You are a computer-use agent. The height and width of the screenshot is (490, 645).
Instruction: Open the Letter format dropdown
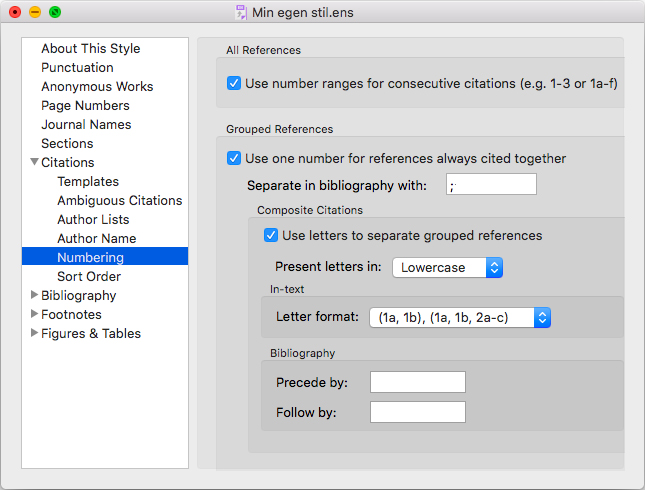[460, 318]
